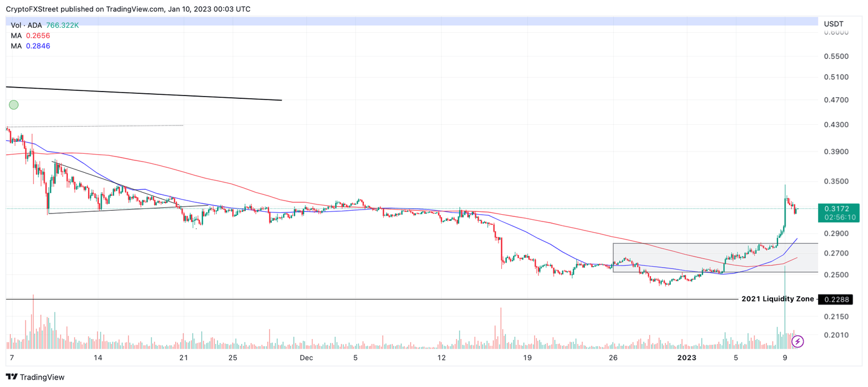Click the 0.3900 price axis value

coord(837,151)
